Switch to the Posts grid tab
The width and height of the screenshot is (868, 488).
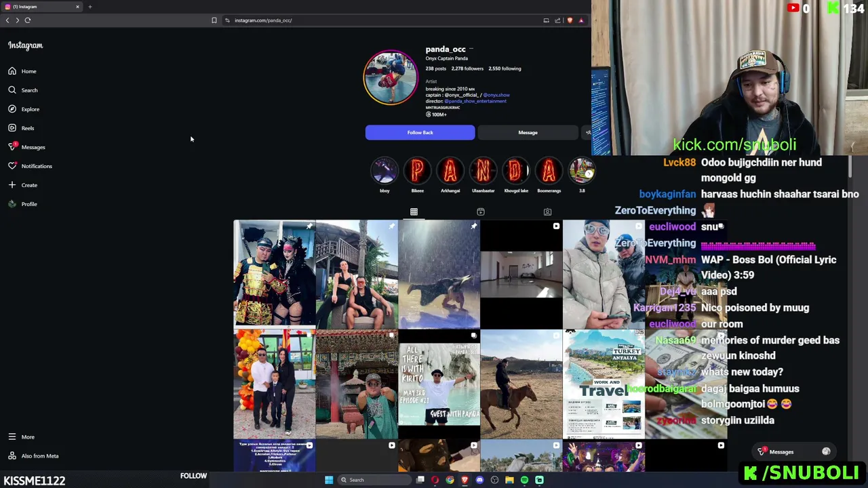[x=414, y=212]
